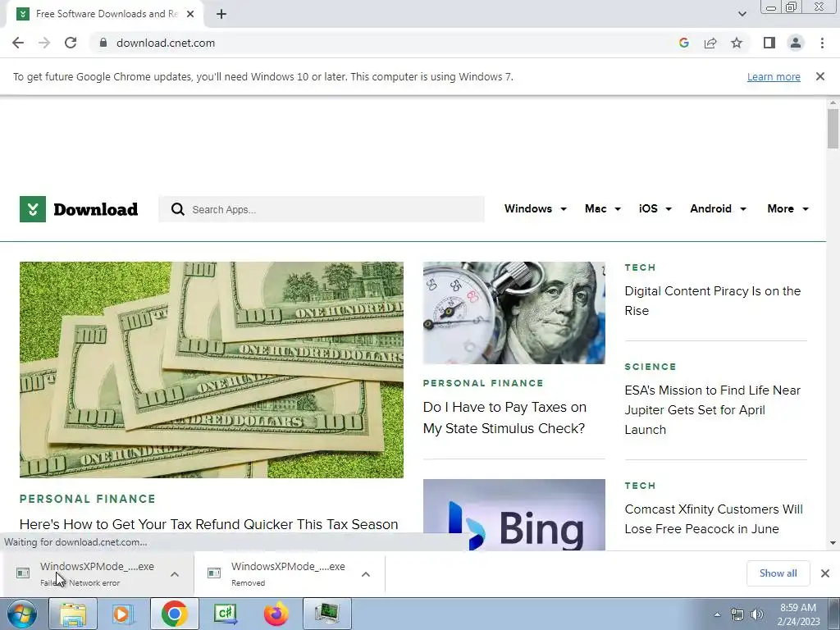Screen dimensions: 840x630
Task: Show hidden system tray icons
Action: [x=717, y=614]
